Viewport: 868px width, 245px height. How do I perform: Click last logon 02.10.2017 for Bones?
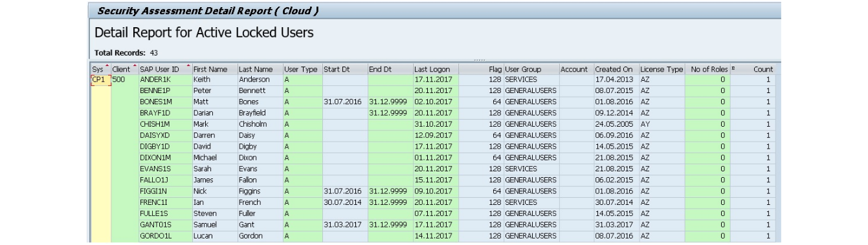[436, 101]
